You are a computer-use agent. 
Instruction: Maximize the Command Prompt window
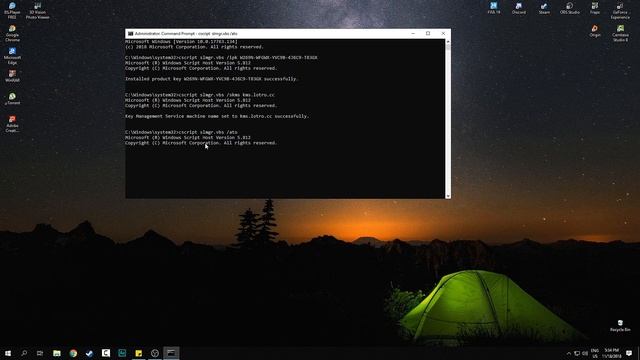[428, 33]
